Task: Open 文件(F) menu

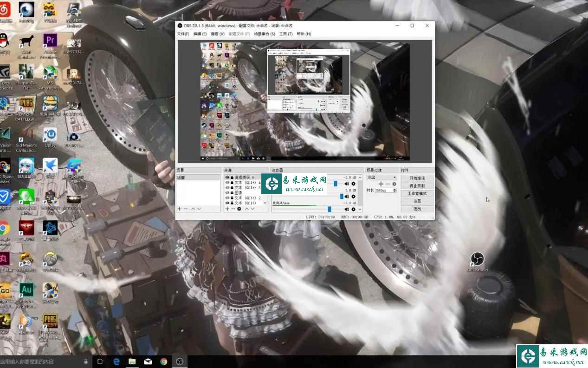Action: point(184,34)
